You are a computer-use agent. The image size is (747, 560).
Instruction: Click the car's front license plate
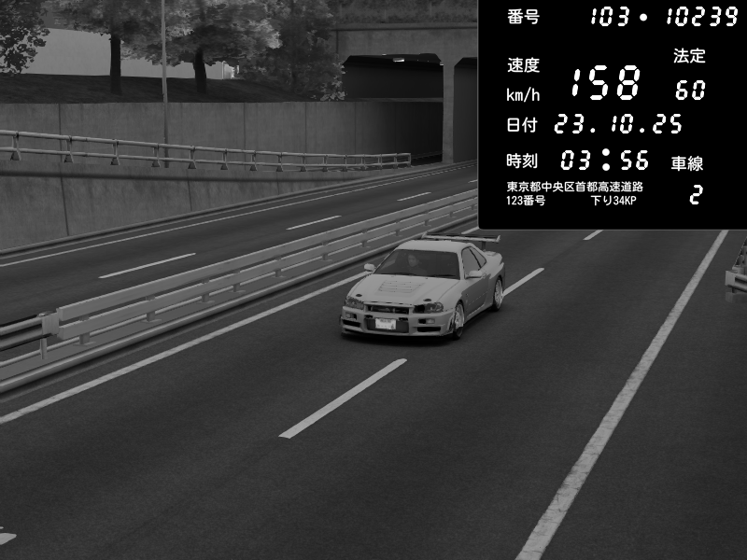tap(385, 324)
